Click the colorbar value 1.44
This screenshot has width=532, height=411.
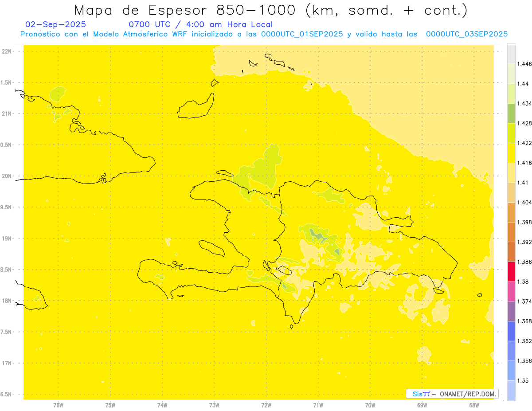point(522,84)
